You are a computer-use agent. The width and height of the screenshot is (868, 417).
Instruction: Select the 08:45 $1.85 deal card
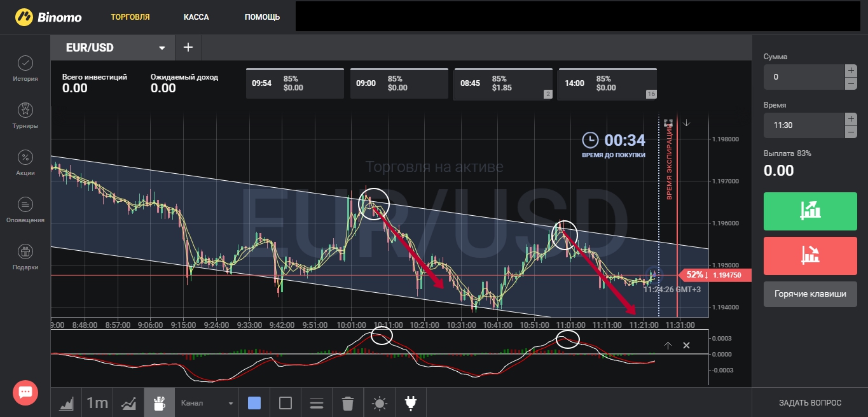click(504, 83)
